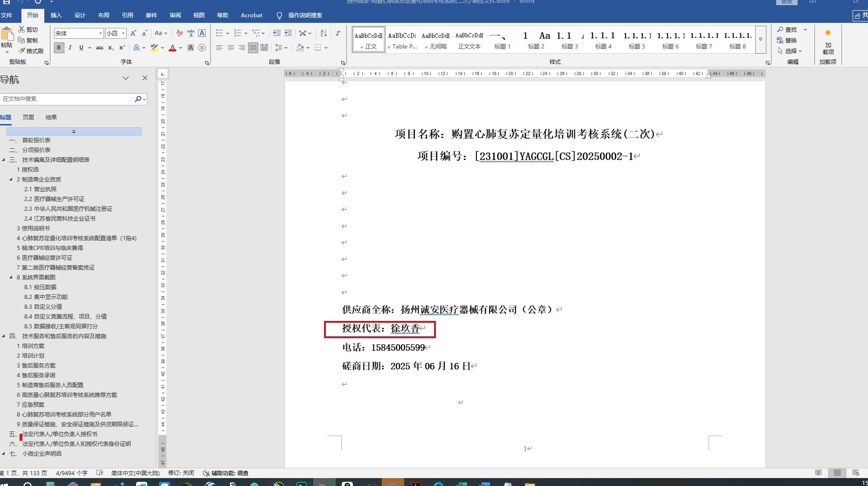This screenshot has height=486, width=868.
Task: Apply superscript formatting
Action: [x=122, y=48]
